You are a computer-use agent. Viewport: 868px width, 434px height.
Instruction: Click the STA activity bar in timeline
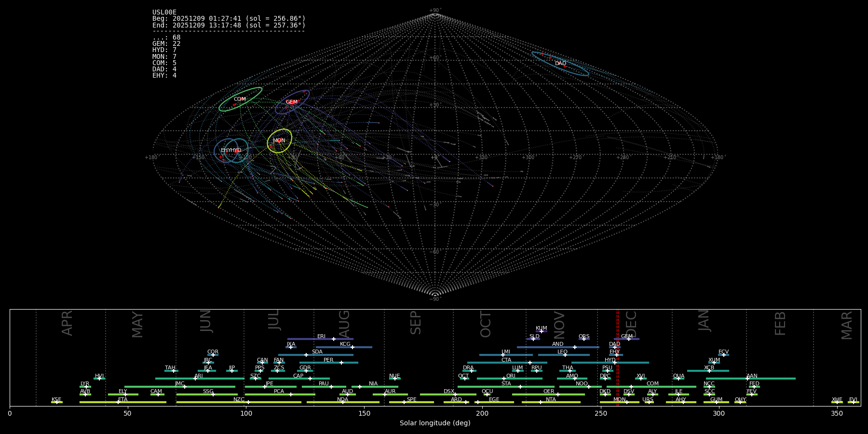tap(506, 387)
